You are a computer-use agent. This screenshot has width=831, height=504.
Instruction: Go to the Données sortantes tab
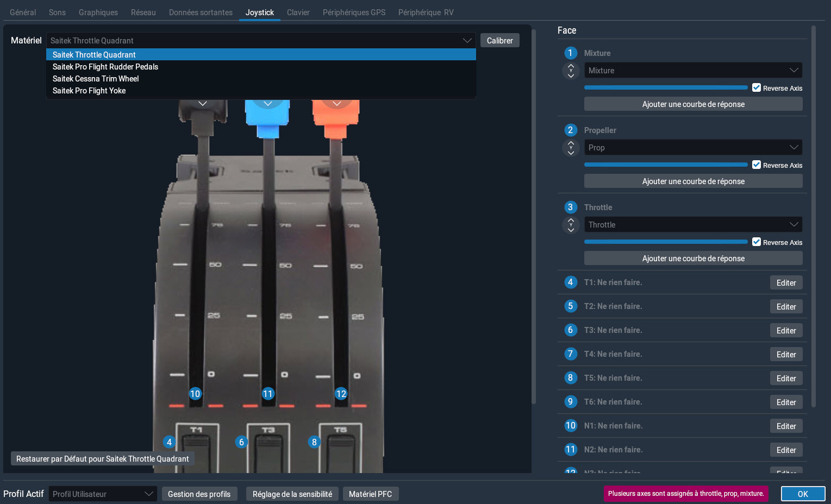tap(201, 12)
